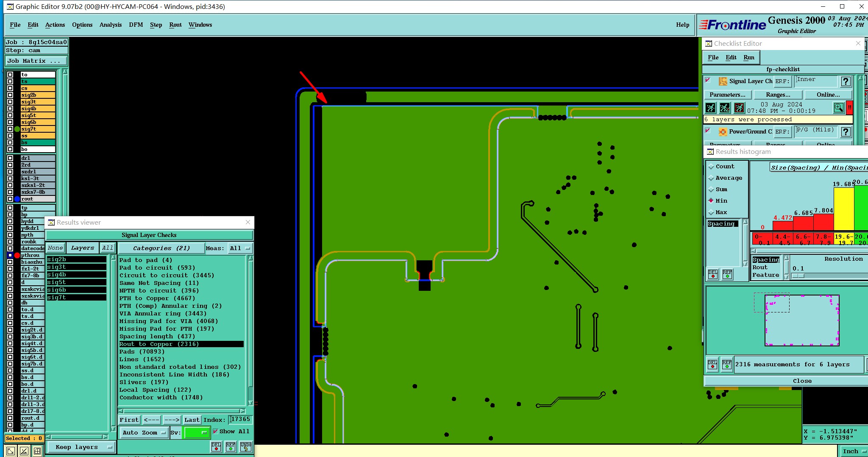The height and width of the screenshot is (457, 868).
Task: Toggle checkbox for layer sig2b
Action: click(10, 95)
